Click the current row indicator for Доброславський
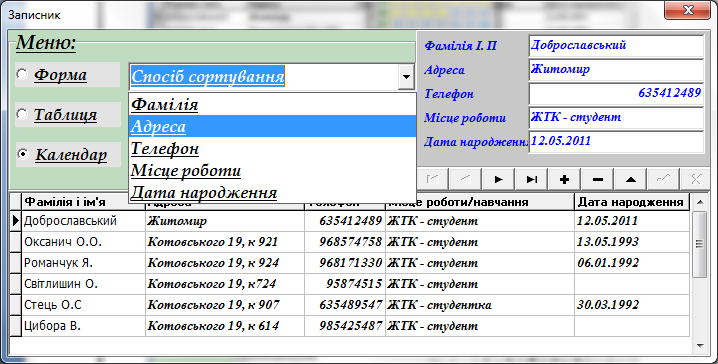 click(x=15, y=221)
